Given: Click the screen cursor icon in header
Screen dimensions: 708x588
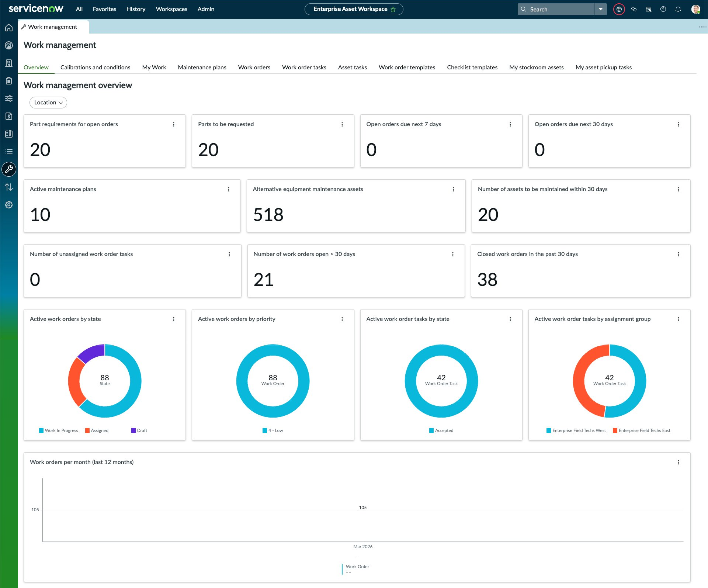Looking at the screenshot, I should (649, 9).
